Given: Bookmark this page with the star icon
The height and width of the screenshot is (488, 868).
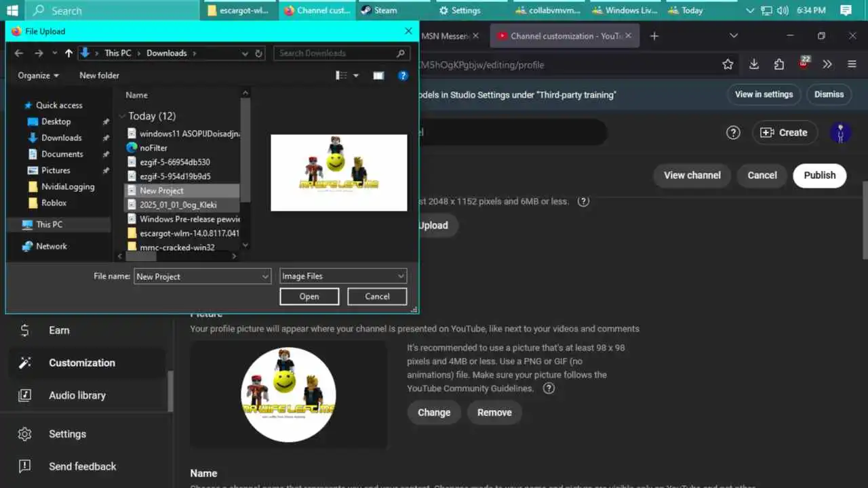Looking at the screenshot, I should pyautogui.click(x=728, y=64).
